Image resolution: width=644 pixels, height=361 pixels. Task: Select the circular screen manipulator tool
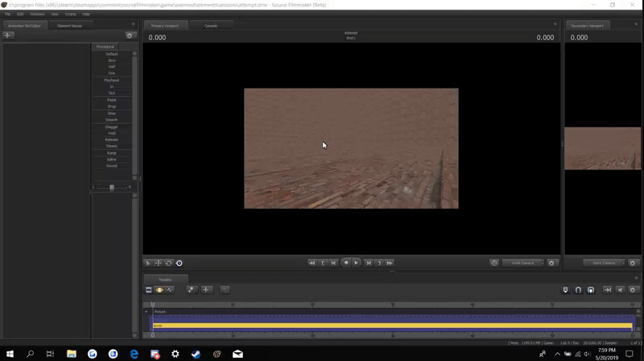179,263
